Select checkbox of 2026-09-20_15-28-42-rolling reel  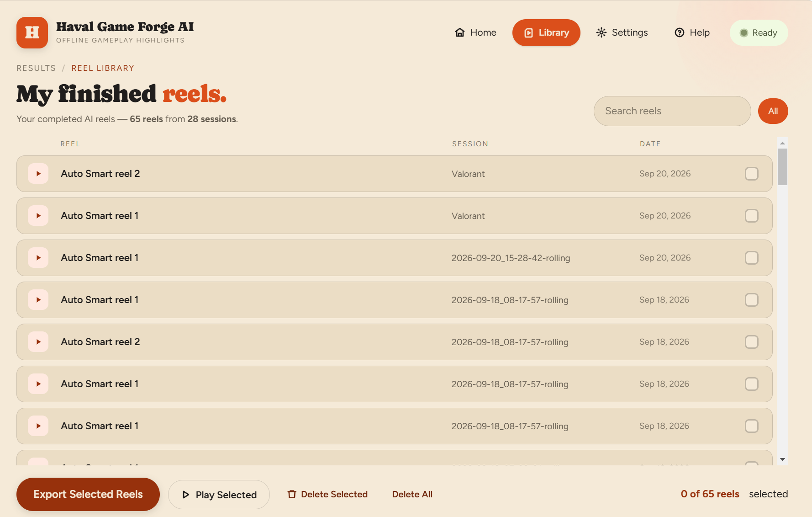752,258
